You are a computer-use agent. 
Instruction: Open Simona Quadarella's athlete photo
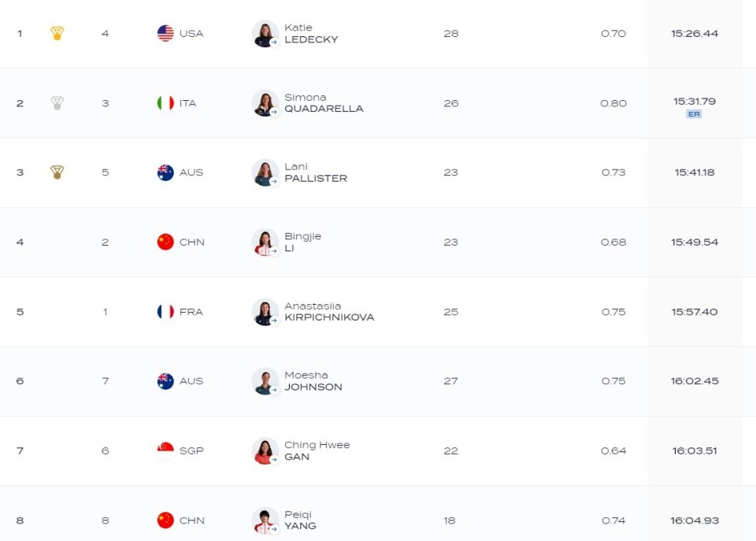coord(265,103)
